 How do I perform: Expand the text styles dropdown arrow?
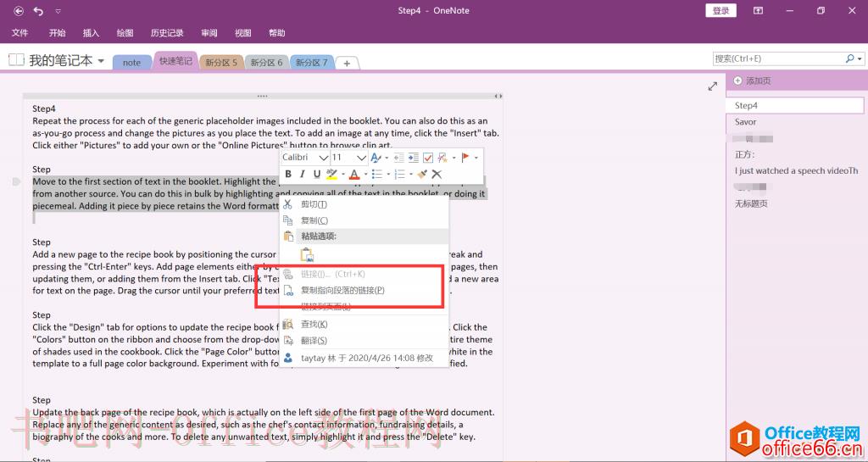pyautogui.click(x=387, y=158)
